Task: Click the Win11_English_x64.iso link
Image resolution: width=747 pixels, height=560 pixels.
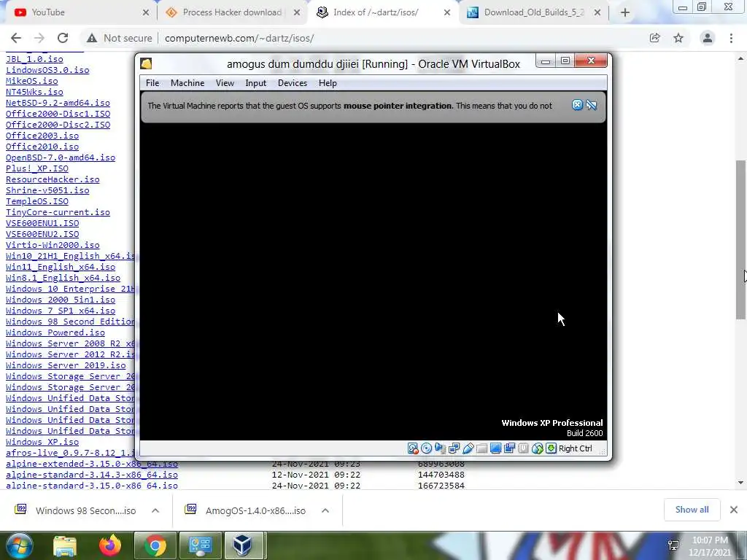Action: 61,267
